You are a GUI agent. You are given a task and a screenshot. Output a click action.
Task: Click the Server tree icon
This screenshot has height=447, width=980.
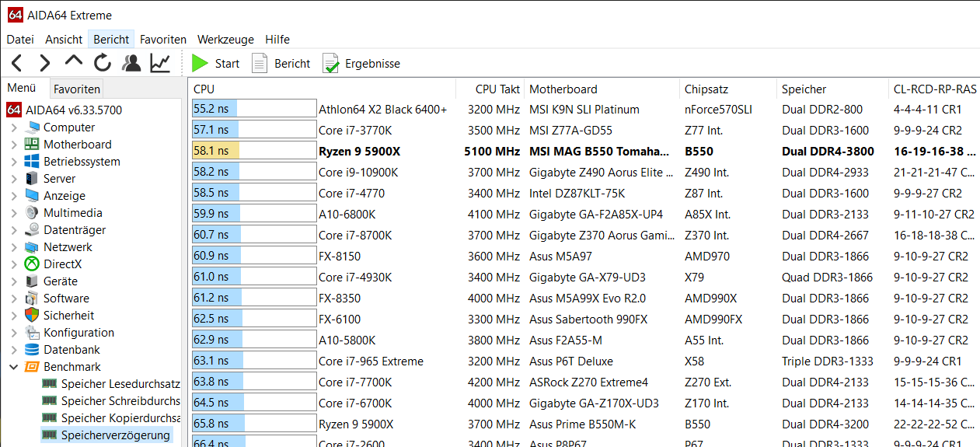[x=32, y=179]
